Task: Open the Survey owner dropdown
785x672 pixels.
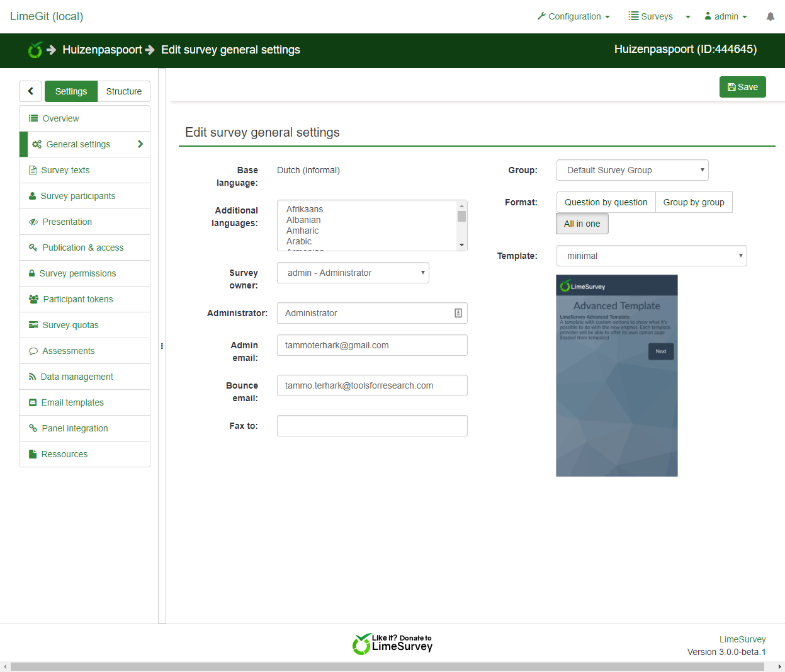Action: (353, 273)
